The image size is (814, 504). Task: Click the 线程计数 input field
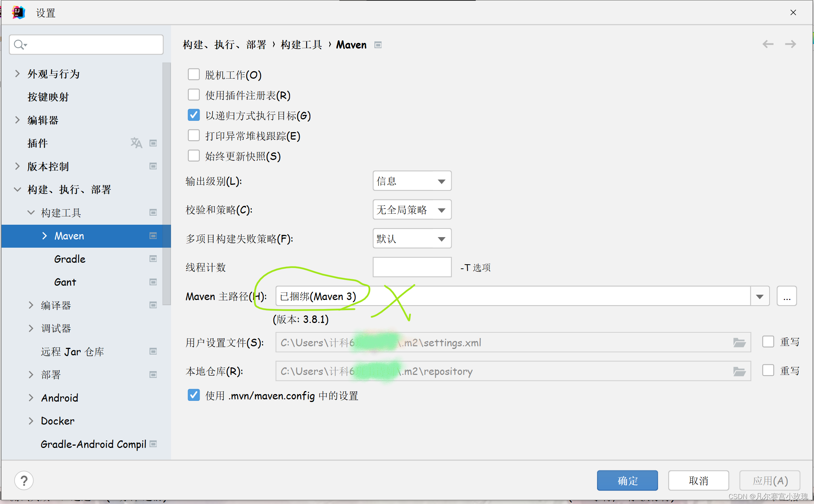[412, 267]
